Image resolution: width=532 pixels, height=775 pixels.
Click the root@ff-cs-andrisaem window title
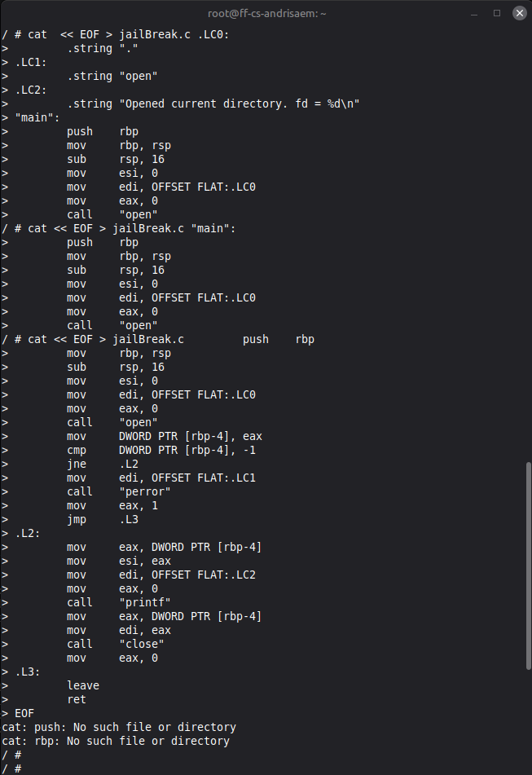[x=266, y=13]
